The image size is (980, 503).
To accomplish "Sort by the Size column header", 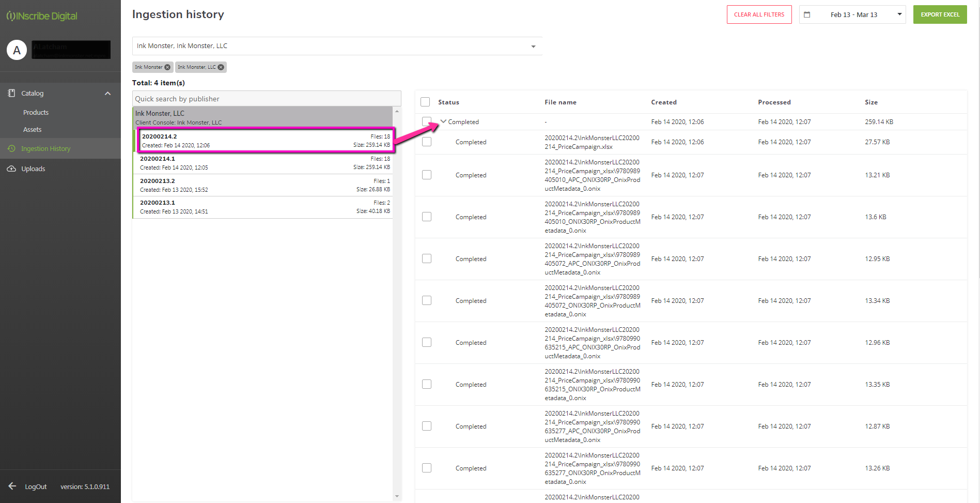I will [871, 102].
